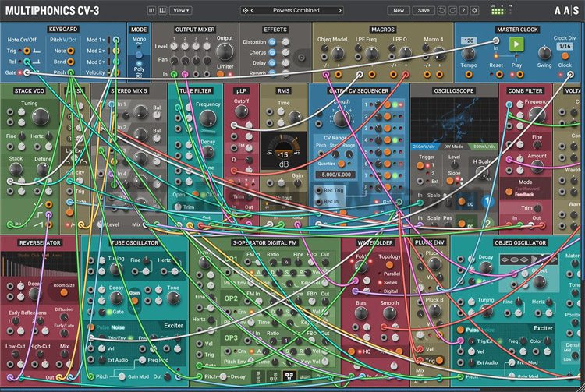Click the level meter indicator in toolbar
The image size is (585, 392).
pyautogui.click(x=498, y=10)
